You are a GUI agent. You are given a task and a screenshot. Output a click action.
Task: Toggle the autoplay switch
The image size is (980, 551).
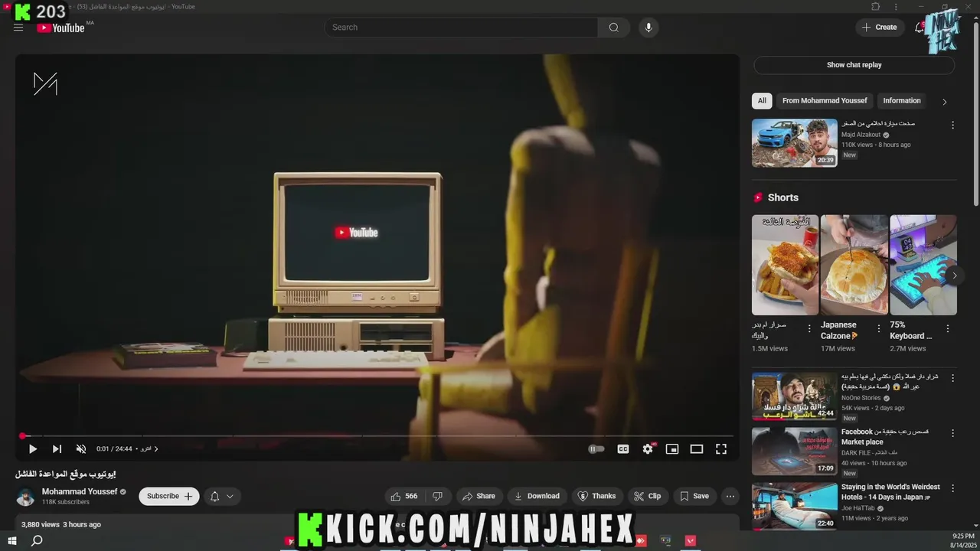596,449
